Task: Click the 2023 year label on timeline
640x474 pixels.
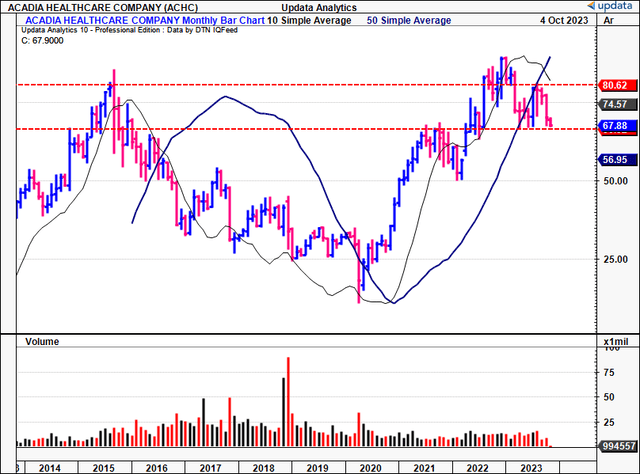Action: click(x=531, y=468)
